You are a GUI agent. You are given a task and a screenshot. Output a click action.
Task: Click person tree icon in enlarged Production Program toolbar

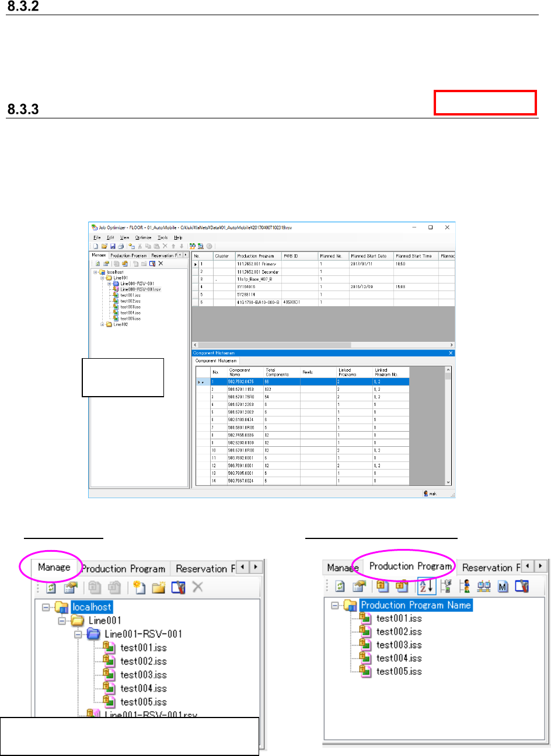(x=465, y=586)
